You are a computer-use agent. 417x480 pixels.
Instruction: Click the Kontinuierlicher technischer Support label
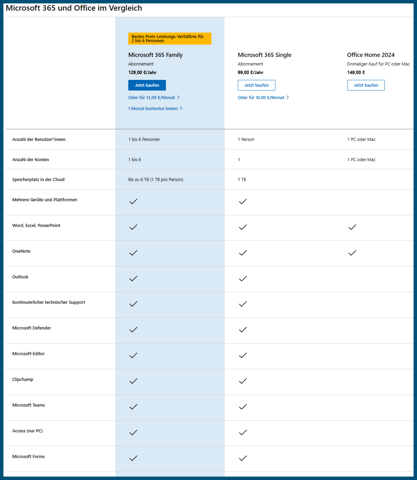click(49, 302)
